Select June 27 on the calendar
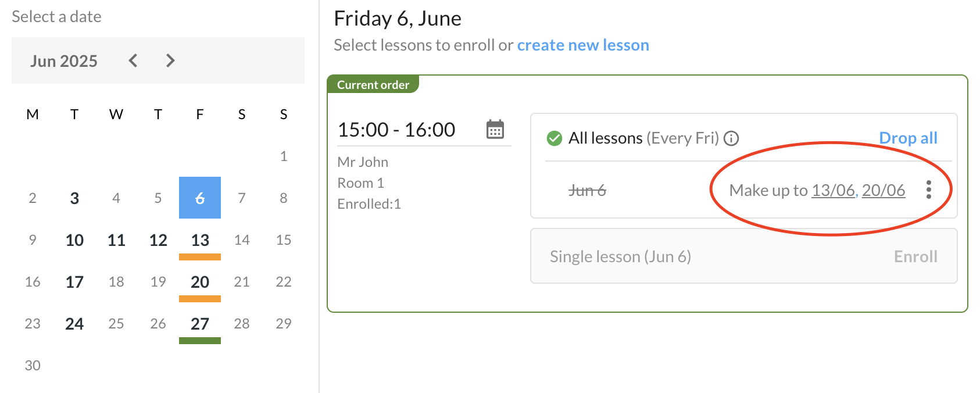The width and height of the screenshot is (980, 393). (x=200, y=324)
